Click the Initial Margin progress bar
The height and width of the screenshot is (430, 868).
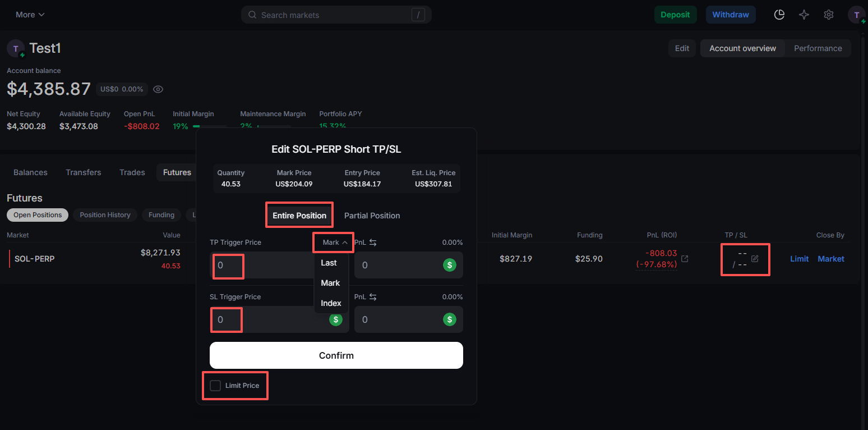coord(210,127)
